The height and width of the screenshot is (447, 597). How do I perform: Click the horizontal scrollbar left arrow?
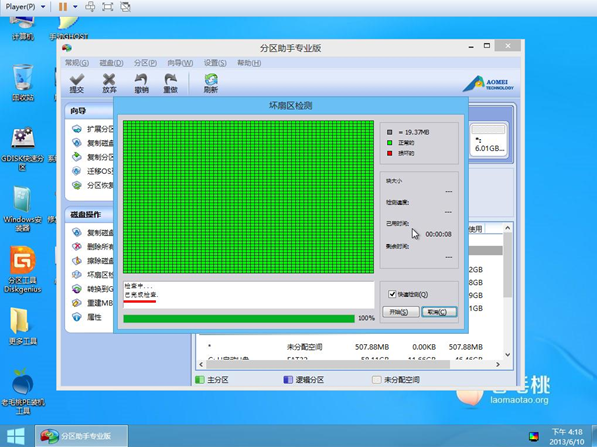click(201, 364)
